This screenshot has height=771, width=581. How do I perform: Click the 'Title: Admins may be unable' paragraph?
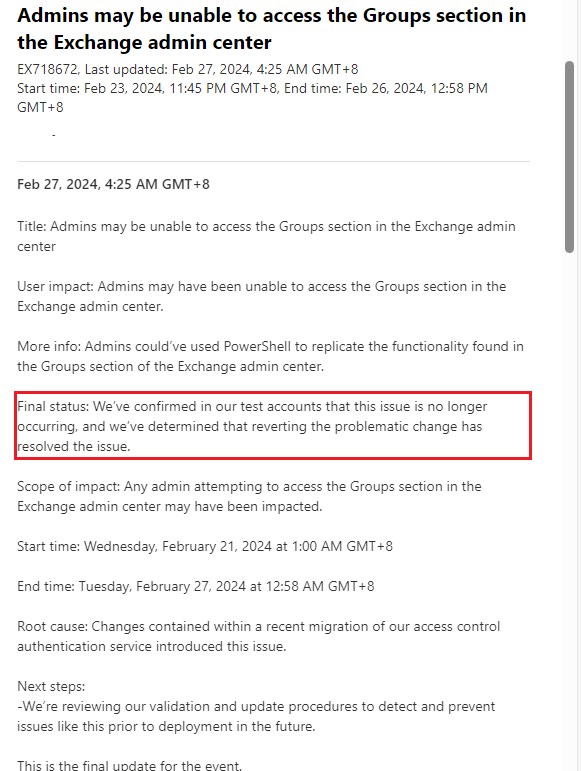[266, 237]
